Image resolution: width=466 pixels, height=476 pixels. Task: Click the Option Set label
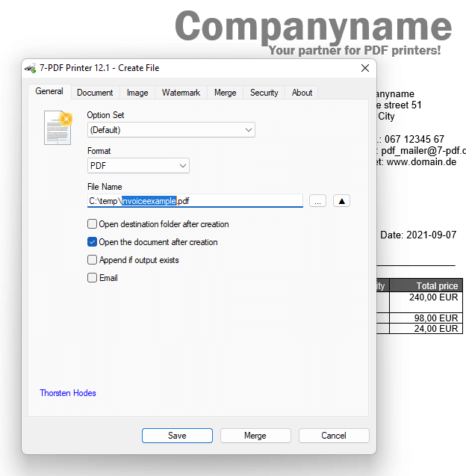click(x=105, y=115)
